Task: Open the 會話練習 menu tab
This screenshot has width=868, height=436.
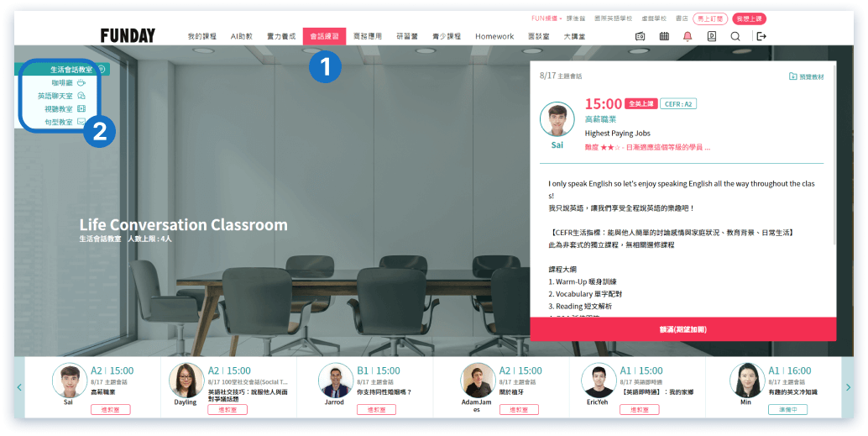Action: (x=324, y=36)
